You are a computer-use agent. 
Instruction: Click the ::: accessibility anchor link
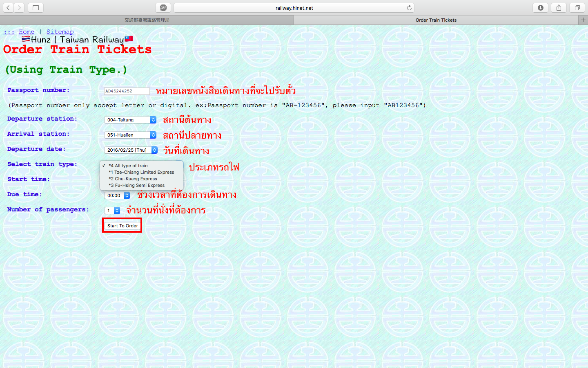[x=9, y=31]
